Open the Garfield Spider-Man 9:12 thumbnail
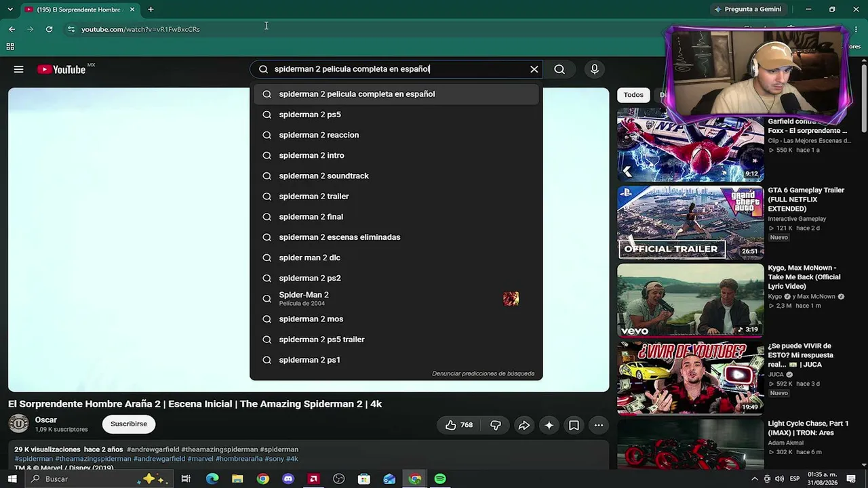 click(690, 145)
